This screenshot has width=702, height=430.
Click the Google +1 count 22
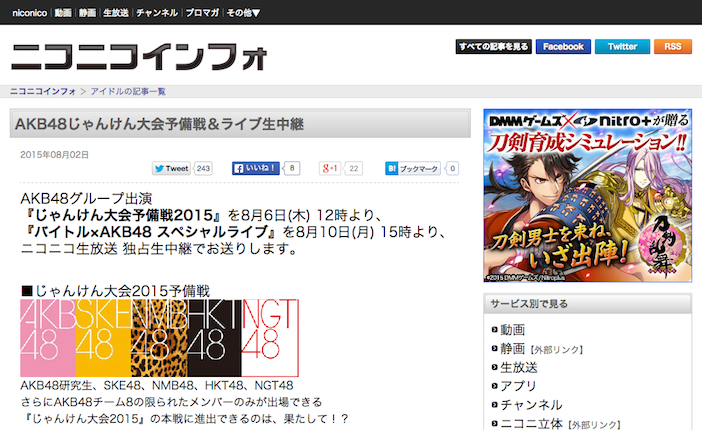coord(354,168)
